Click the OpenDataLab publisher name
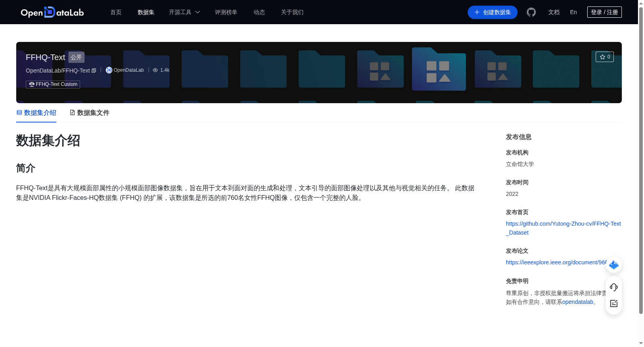 (129, 70)
